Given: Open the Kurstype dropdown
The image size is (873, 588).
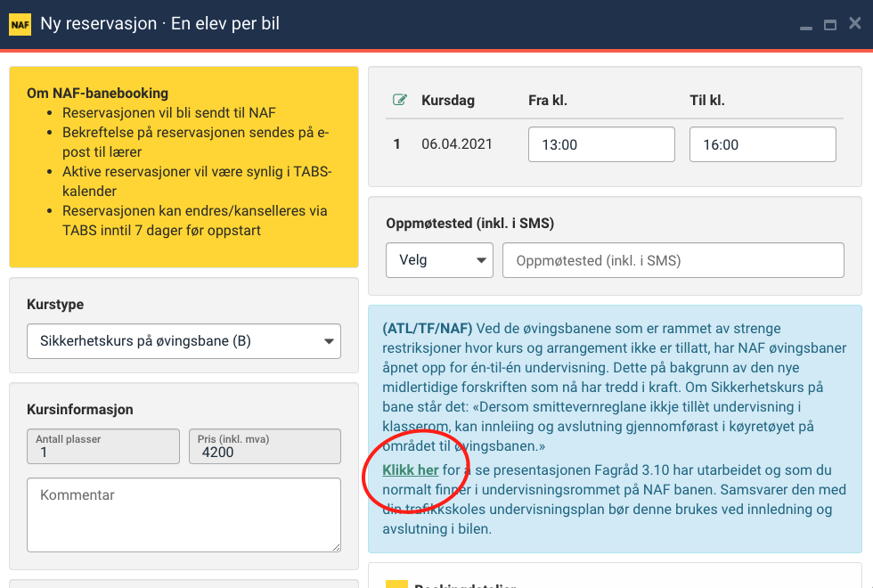Looking at the screenshot, I should (184, 340).
